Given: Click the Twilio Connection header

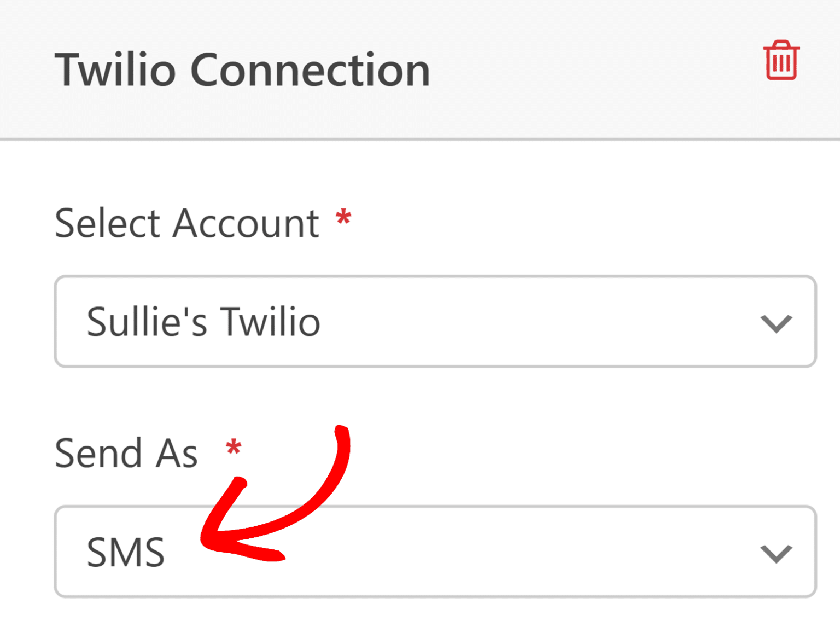Looking at the screenshot, I should (243, 68).
